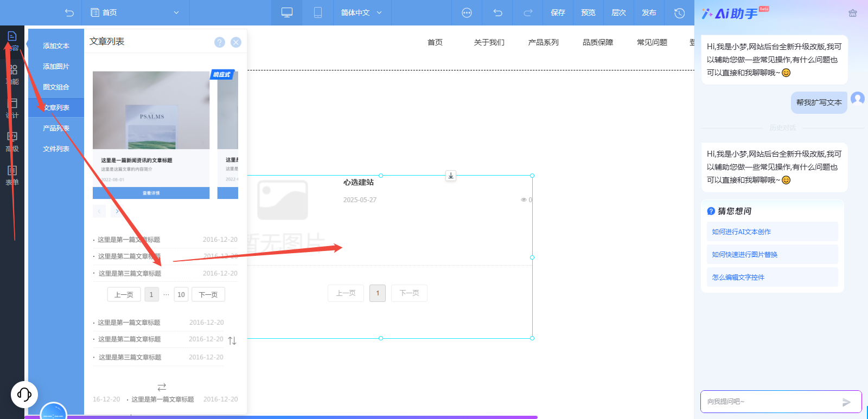The image size is (868, 419).
Task: Switch to mobile phone view icon
Action: (318, 12)
